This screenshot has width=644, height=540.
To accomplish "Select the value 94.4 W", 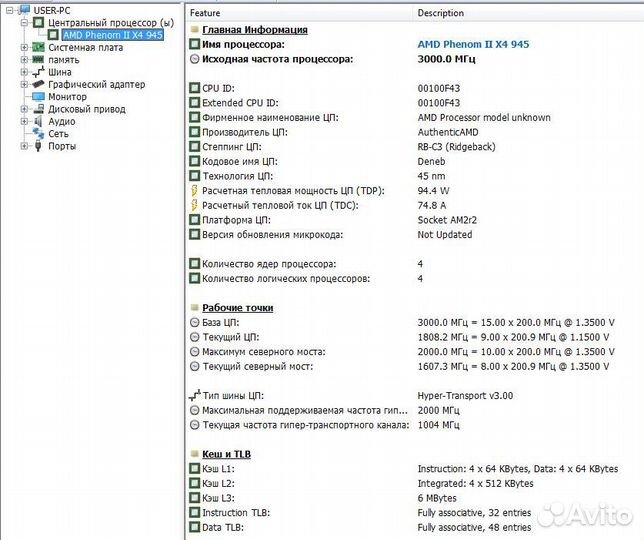I will click(x=433, y=191).
